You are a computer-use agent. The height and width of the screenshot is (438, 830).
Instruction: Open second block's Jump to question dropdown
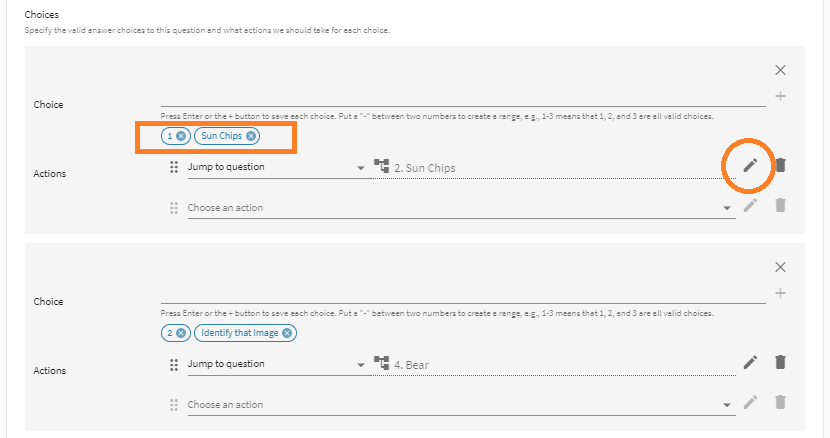277,364
